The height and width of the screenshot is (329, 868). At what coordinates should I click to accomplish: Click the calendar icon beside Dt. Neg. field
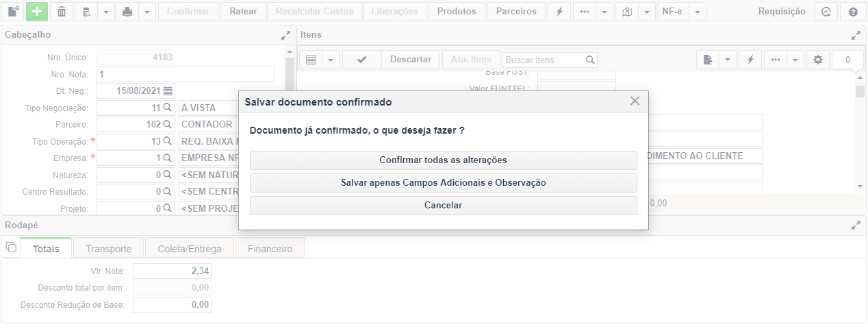(x=168, y=90)
